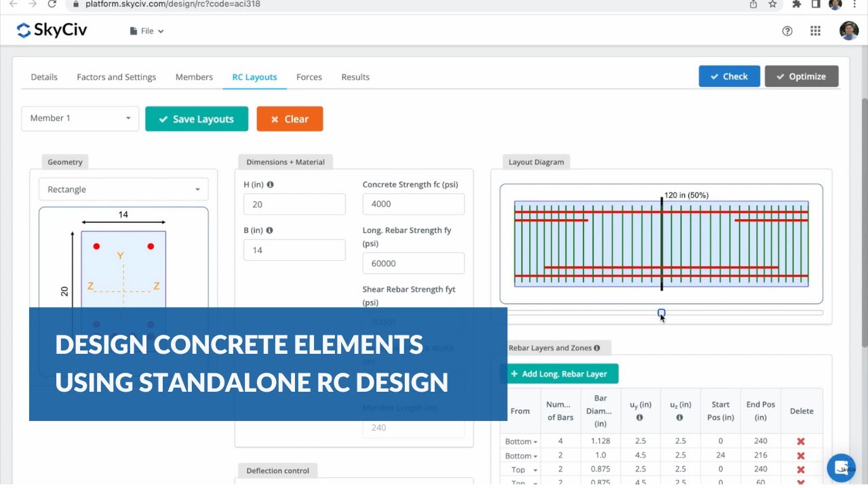
Task: Click the 'Geometry' panel label
Action: [x=65, y=162]
